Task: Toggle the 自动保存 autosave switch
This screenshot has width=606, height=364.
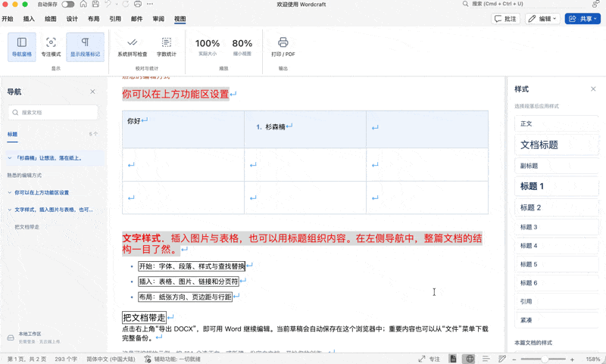Action: click(x=68, y=5)
